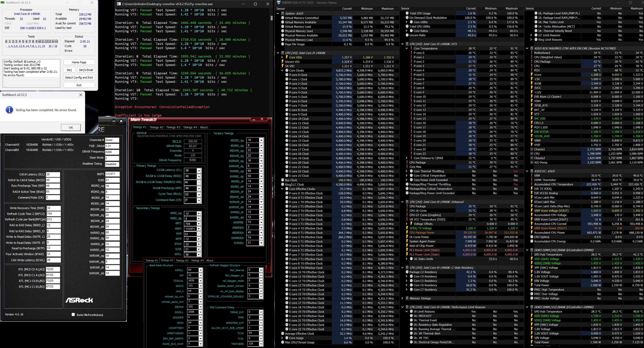Open Home Page in TestMem5
The image size is (644, 348).
tap(79, 62)
